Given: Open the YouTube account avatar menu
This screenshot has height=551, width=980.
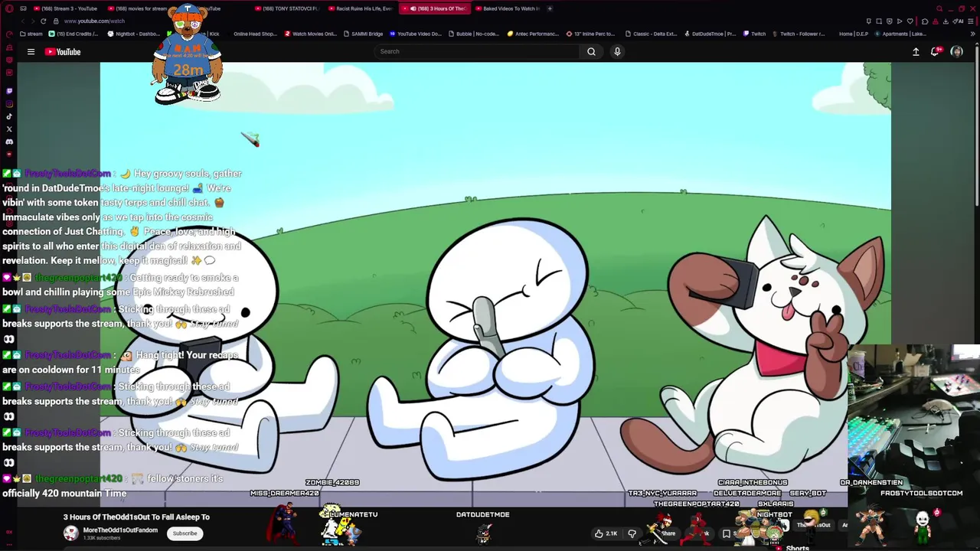Looking at the screenshot, I should (x=956, y=51).
